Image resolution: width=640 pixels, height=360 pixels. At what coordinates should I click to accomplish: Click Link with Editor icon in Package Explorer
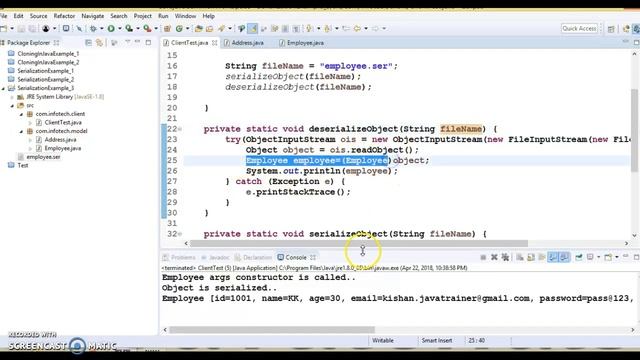point(99,42)
